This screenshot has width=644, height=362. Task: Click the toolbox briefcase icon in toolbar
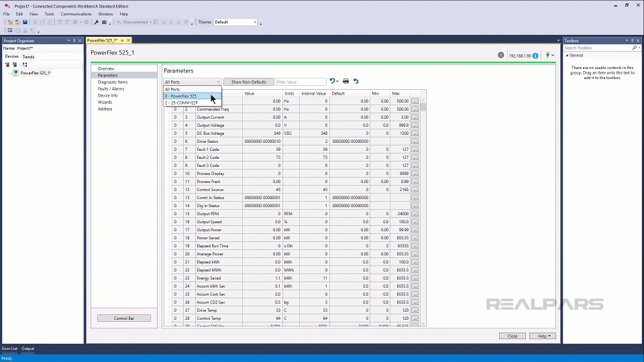click(104, 22)
